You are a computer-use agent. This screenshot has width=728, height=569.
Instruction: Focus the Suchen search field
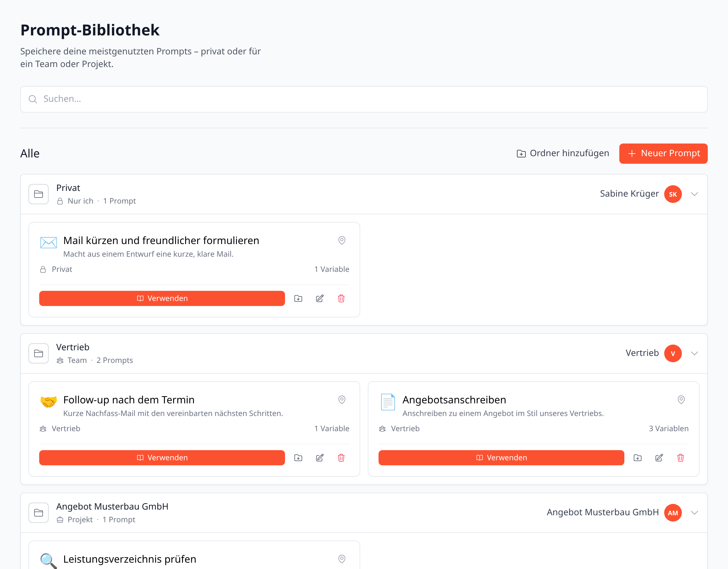364,99
